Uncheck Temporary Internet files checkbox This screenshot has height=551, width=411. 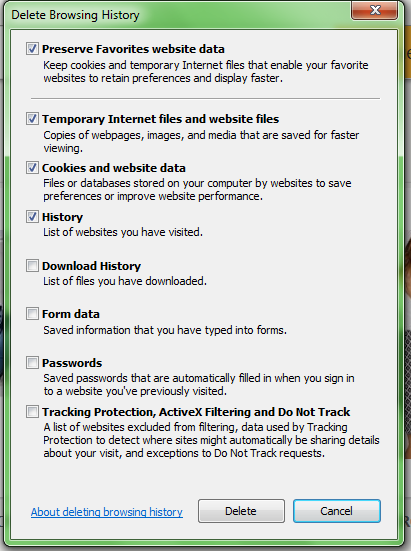[32, 119]
